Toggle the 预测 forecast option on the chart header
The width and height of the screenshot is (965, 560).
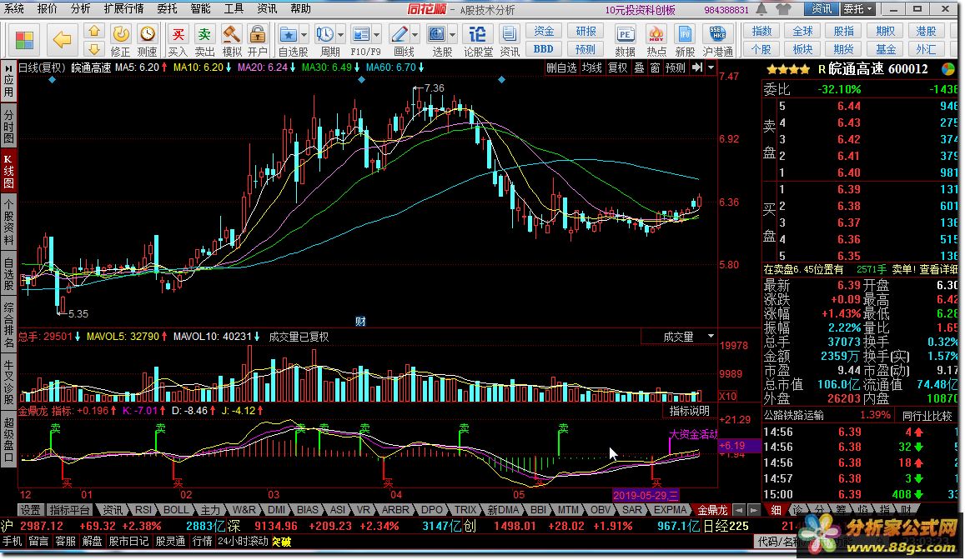pyautogui.click(x=675, y=67)
